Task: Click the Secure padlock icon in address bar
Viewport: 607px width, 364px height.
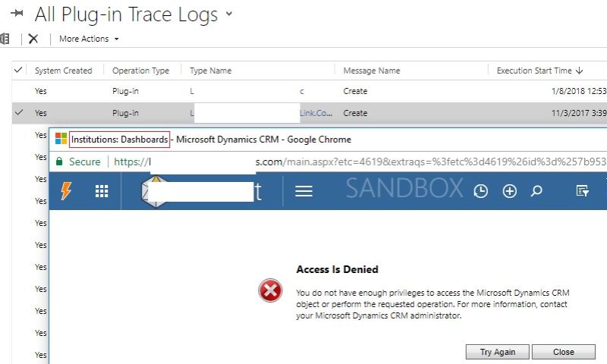Action: [59, 162]
